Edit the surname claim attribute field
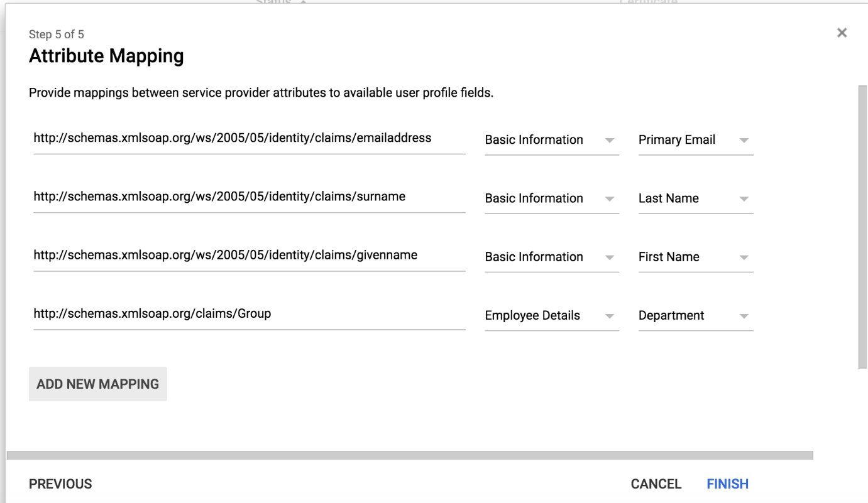This screenshot has width=868, height=503. coord(249,197)
